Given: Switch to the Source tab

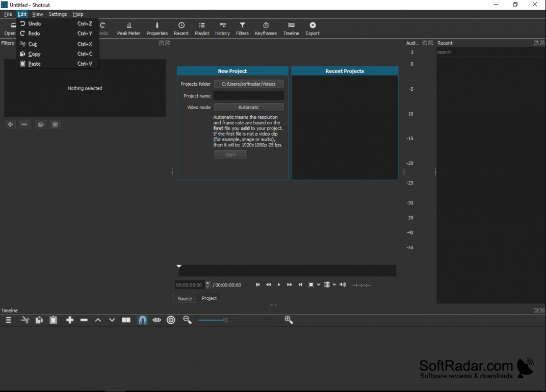Looking at the screenshot, I should 185,298.
